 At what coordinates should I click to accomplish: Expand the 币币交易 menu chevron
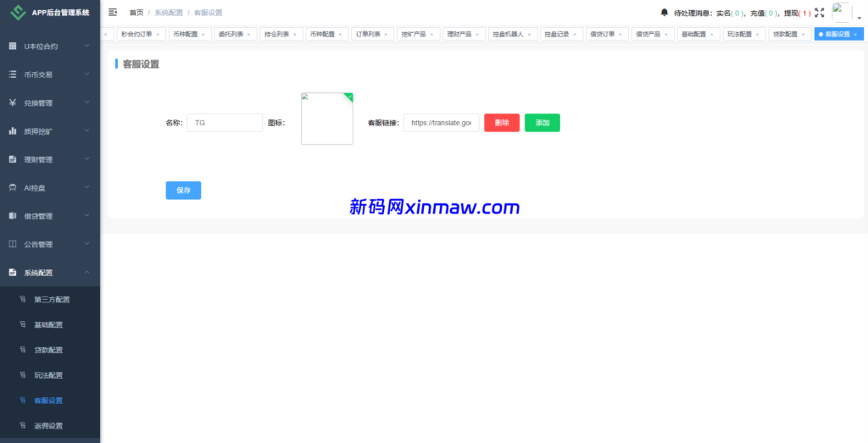click(x=87, y=74)
